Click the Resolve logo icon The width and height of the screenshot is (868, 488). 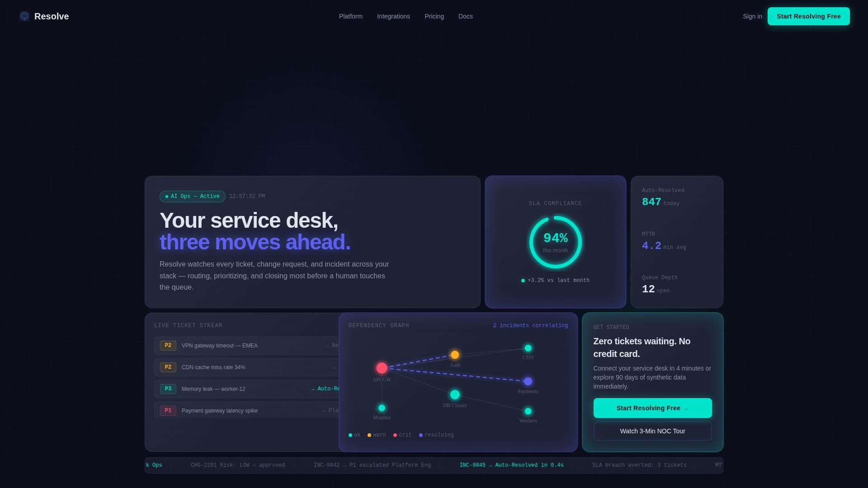coord(24,16)
